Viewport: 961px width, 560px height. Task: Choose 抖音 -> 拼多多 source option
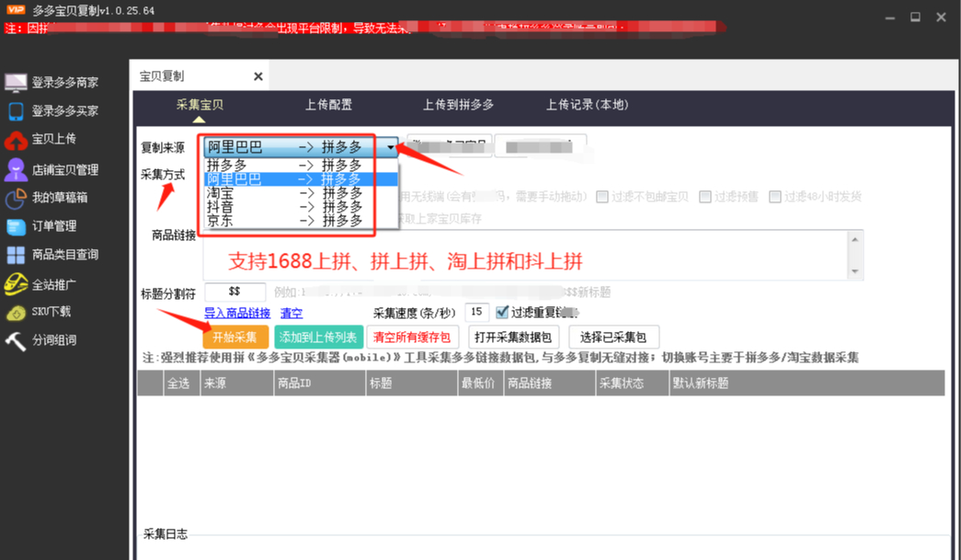(301, 207)
